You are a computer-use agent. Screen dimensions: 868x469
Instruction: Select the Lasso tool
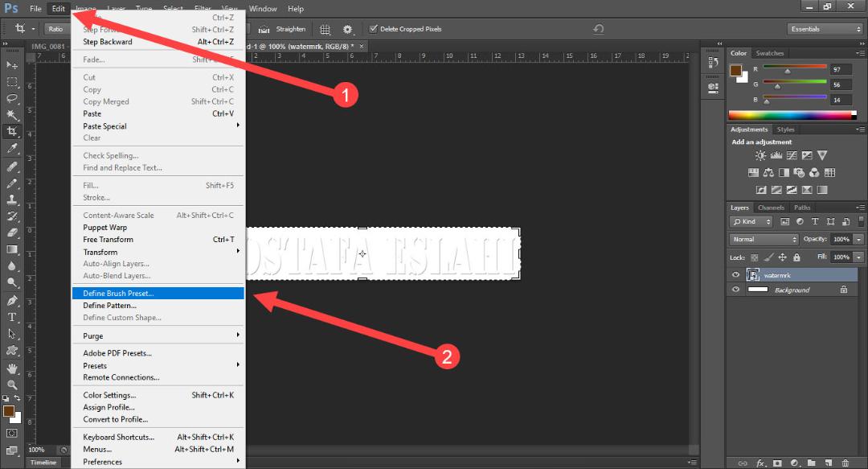coord(11,99)
